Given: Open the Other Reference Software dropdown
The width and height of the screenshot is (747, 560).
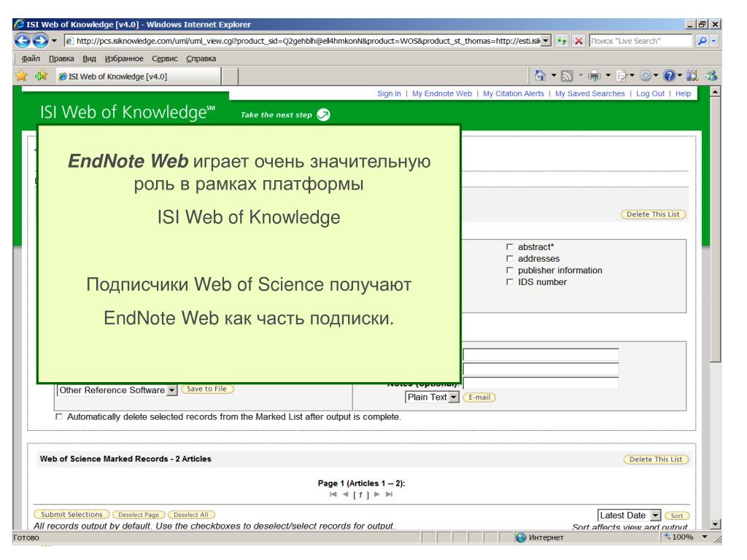Looking at the screenshot, I should point(171,390).
